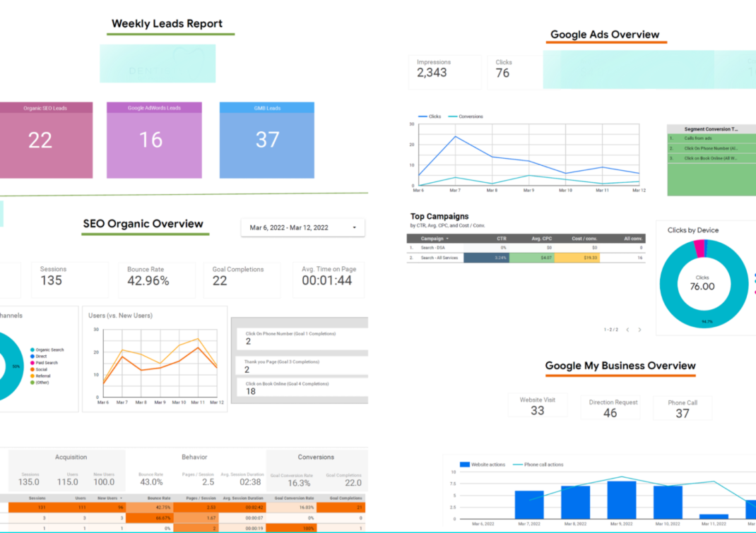Click the Mar 9, 2022 website actions bar

click(x=622, y=501)
